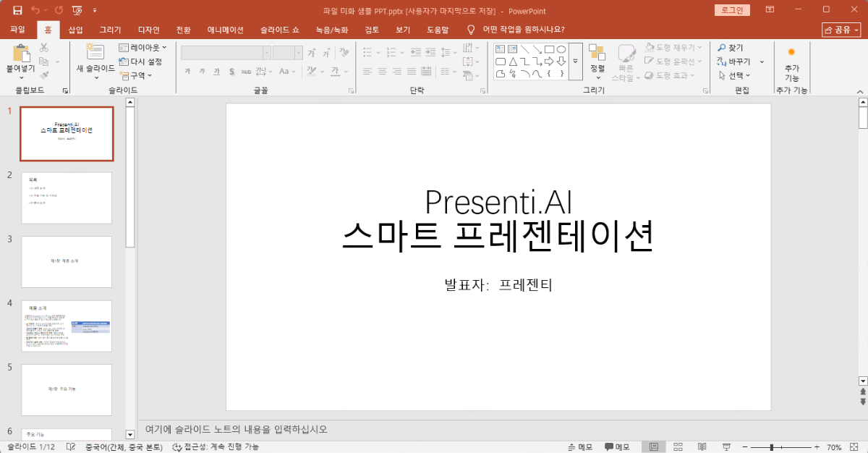This screenshot has height=453, width=868.
Task: Click the Share (공유) button
Action: point(841,30)
